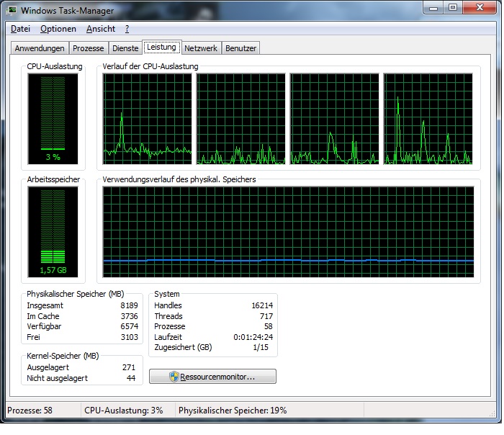Close the Task-Manager window
504x435 pixels.
[480, 8]
